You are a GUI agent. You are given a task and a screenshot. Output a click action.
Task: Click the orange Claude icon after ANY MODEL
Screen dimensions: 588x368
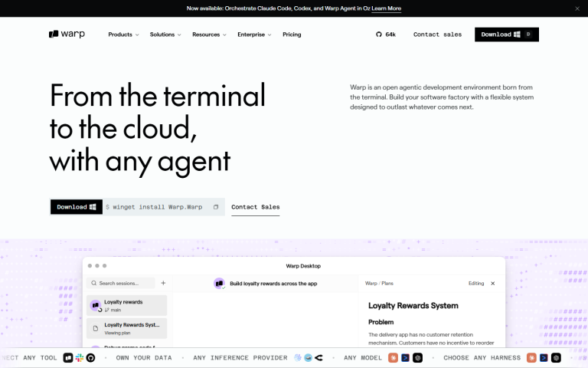[393, 358]
